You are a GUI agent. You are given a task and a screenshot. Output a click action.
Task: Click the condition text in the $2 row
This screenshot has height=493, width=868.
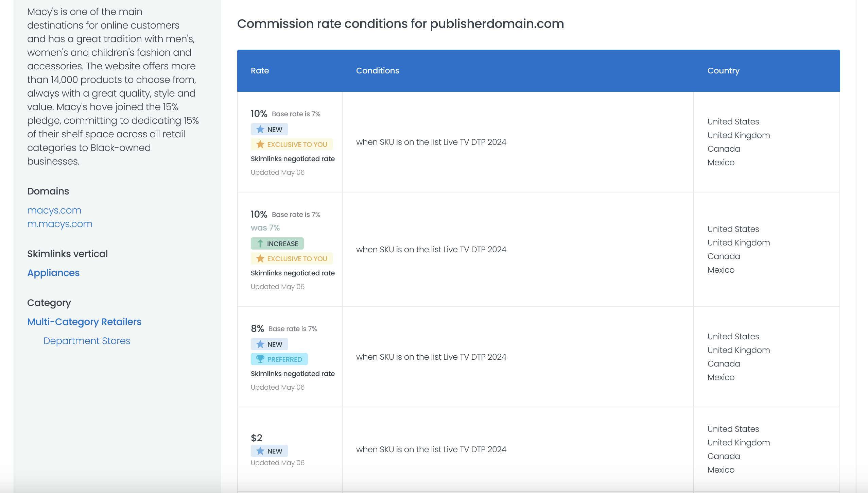[431, 449]
